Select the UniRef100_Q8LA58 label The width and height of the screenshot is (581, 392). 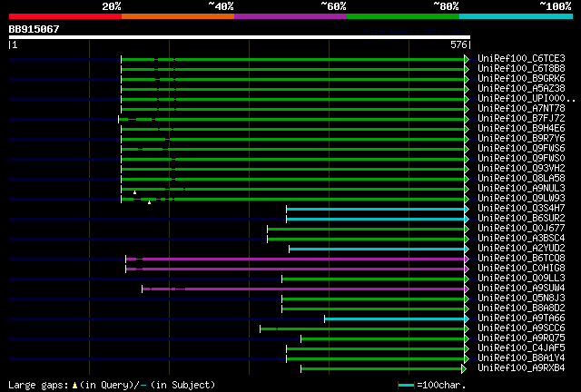[x=521, y=179]
